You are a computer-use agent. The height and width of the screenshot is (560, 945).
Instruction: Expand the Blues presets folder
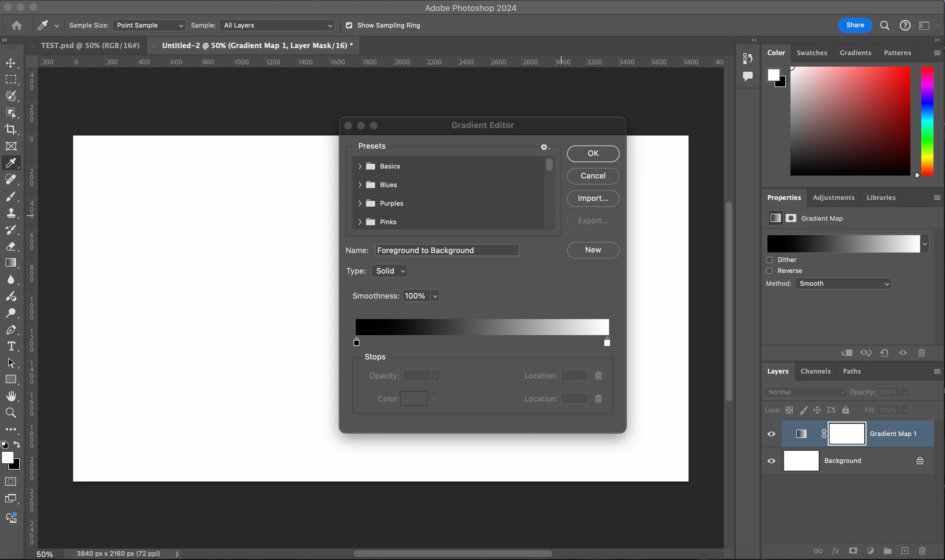tap(360, 185)
